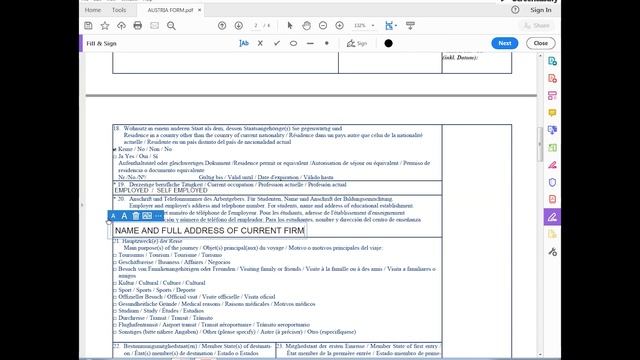Tick the Official visit checkbox
This screenshot has height=360, width=640.
pos(115,297)
